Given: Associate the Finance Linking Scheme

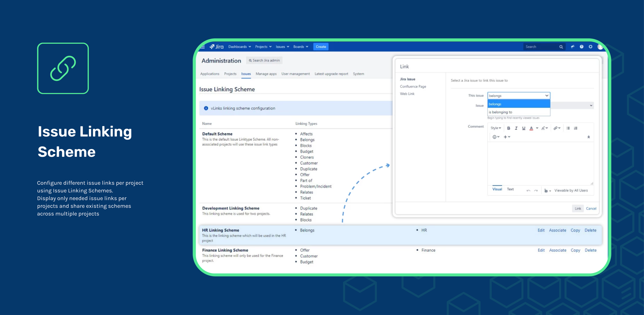Looking at the screenshot, I should point(558,250).
